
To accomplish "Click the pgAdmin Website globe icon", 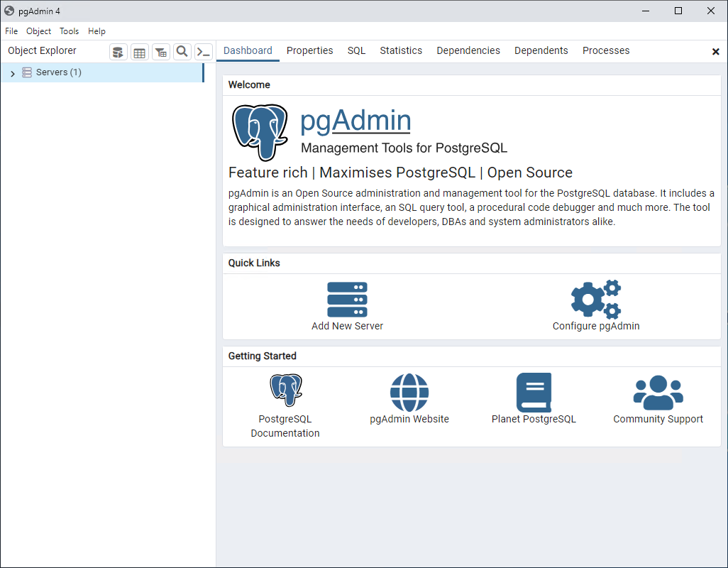I will point(409,393).
